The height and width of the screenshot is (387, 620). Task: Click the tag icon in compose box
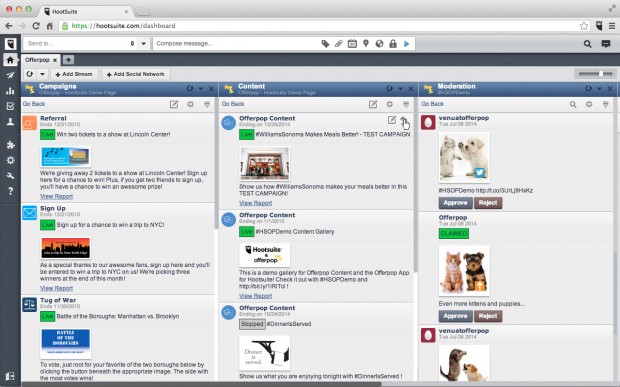(x=325, y=43)
